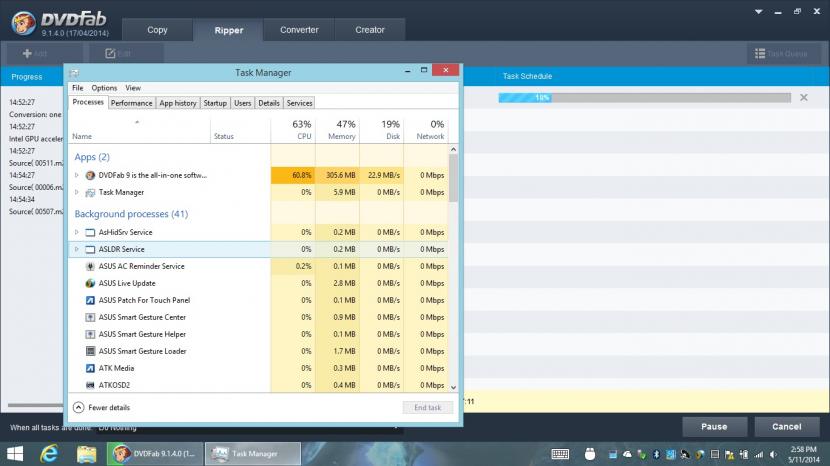This screenshot has width=830, height=466.
Task: Click the ASUS AC Reminder Service icon
Action: coord(90,266)
